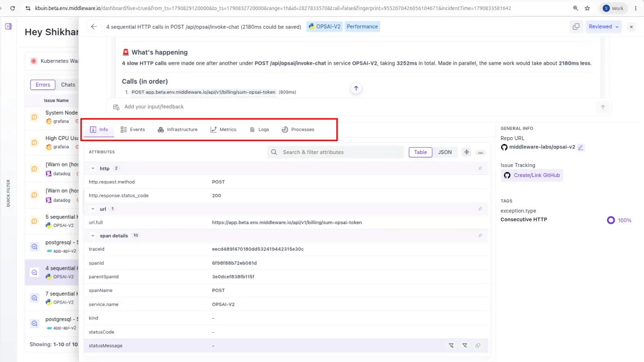Screen dimensions: 644x362
Task: Click the sidebar panel toggle icon
Action: pos(8,26)
